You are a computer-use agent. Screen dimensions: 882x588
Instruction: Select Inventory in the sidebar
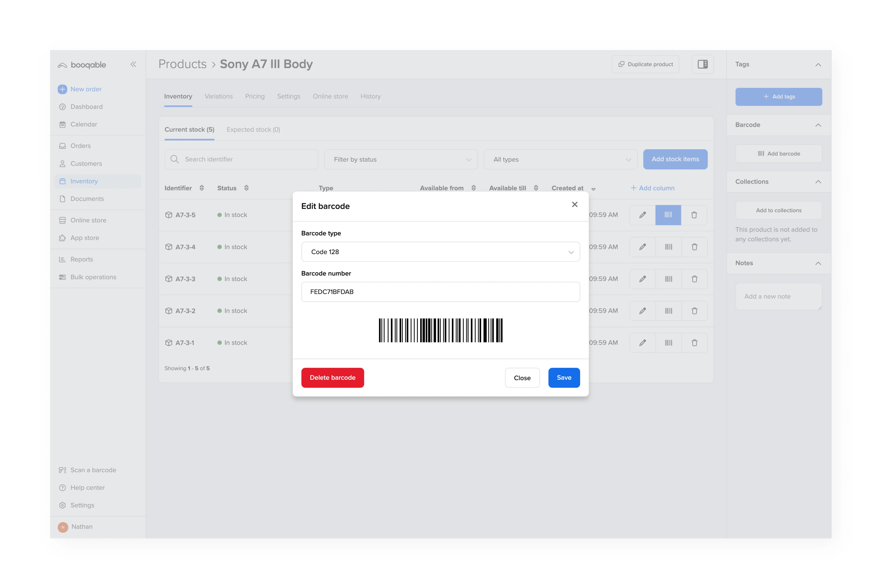coord(97,181)
